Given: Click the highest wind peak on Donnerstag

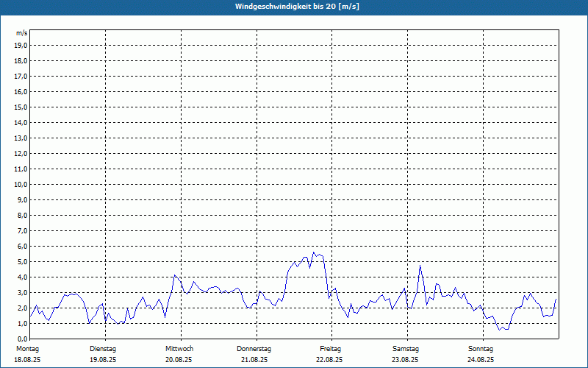Looking at the screenshot, I should tap(314, 252).
